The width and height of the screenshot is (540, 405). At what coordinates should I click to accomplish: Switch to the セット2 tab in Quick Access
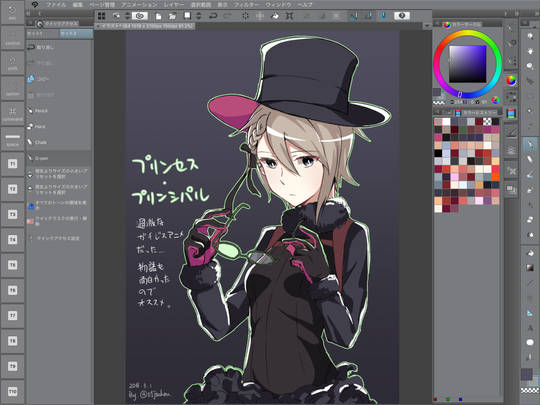(76, 33)
